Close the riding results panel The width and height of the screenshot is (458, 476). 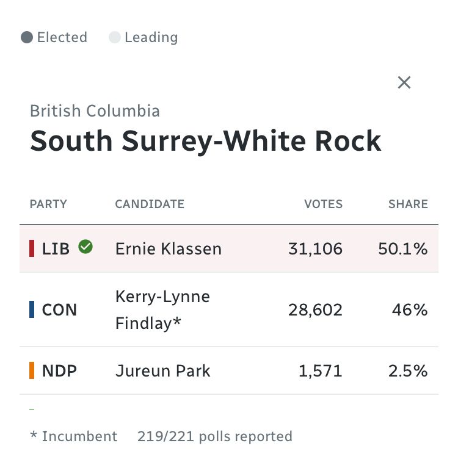[404, 82]
